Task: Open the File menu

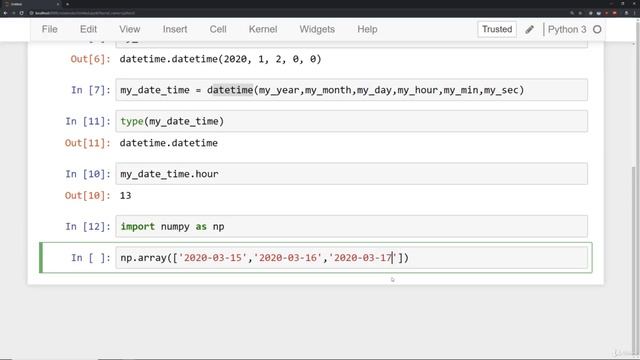Action: click(49, 29)
